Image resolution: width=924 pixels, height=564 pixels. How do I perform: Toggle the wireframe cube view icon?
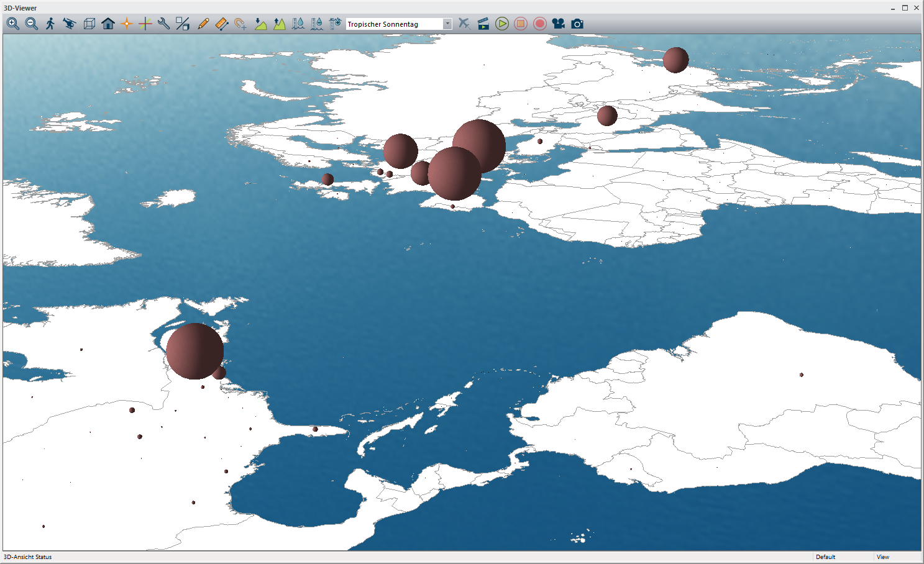pos(89,24)
